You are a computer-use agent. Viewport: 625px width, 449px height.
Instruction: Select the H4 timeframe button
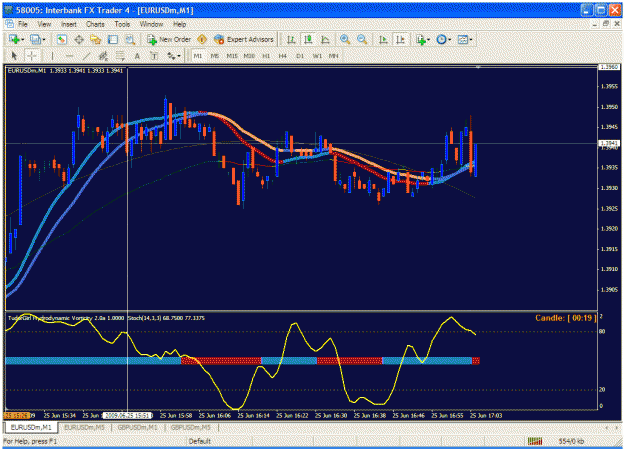tap(283, 56)
